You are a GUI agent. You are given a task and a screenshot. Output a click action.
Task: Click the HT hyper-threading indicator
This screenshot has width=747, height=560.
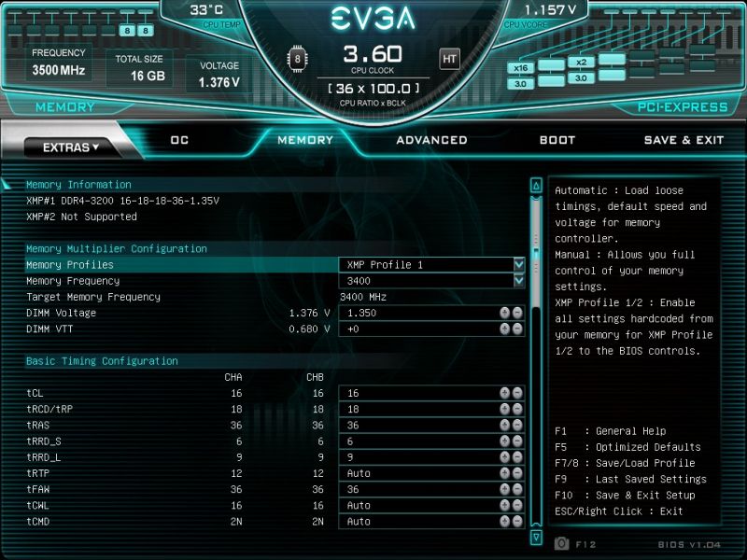click(x=449, y=59)
